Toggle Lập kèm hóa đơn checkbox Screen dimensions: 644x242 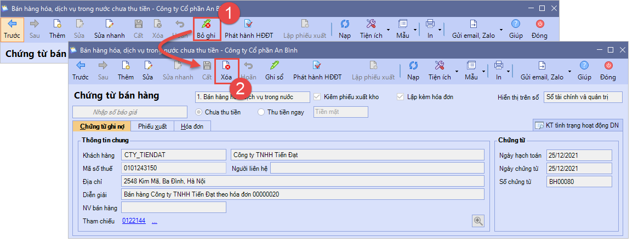pyautogui.click(x=400, y=97)
